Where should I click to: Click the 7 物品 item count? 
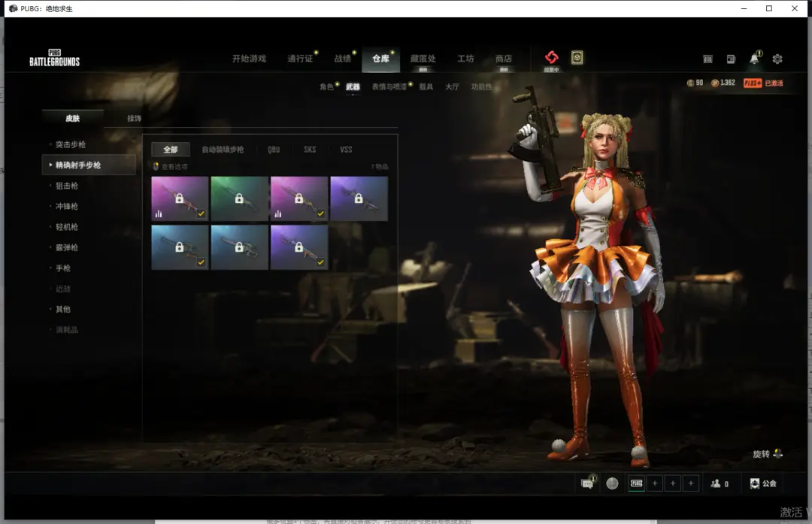point(379,167)
